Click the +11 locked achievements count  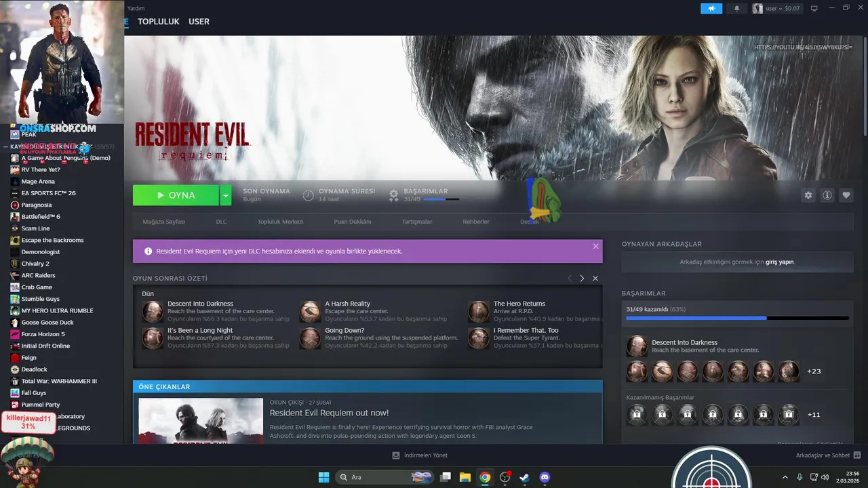click(814, 414)
